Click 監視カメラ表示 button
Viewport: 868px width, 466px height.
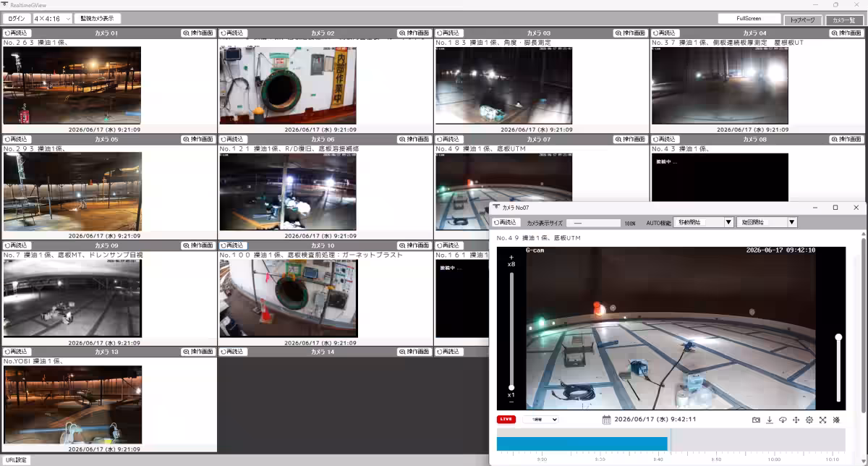(x=98, y=19)
